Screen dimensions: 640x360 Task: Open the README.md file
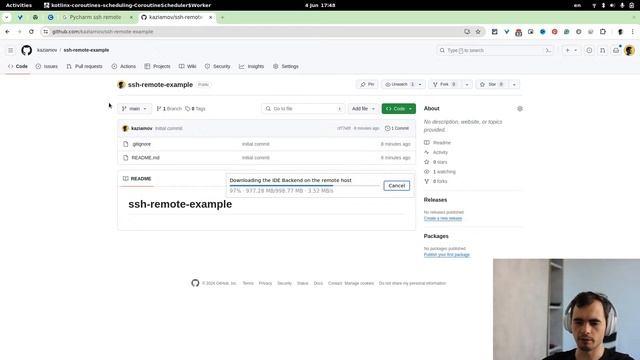pos(145,158)
